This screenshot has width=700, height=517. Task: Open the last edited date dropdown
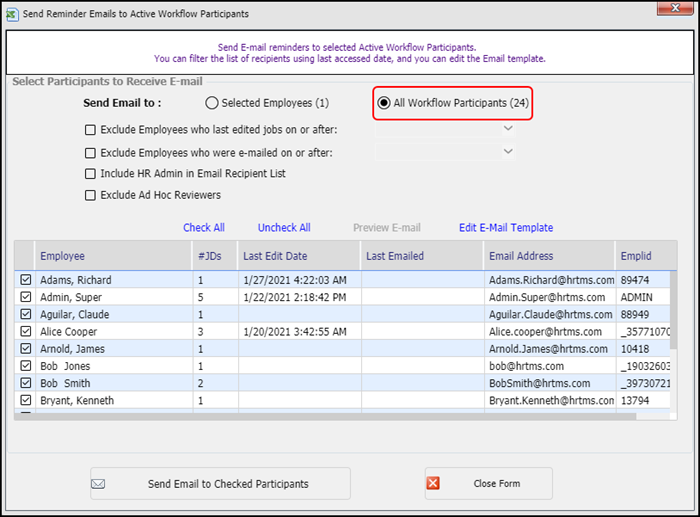point(508,129)
